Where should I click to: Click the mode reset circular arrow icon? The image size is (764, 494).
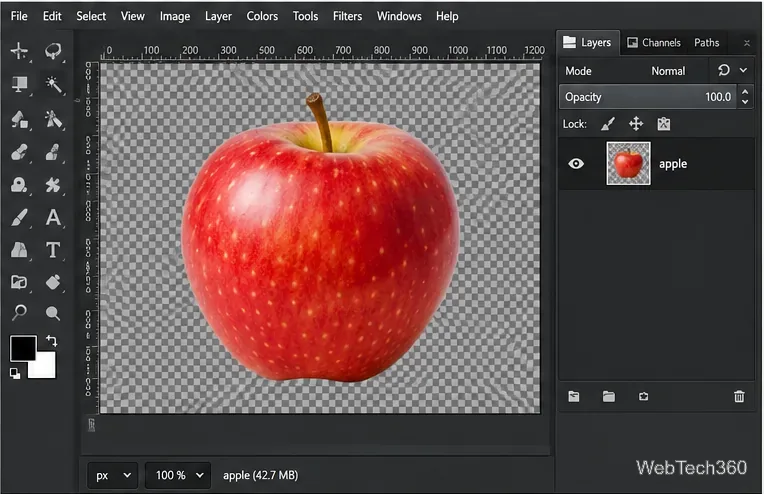[x=724, y=70]
